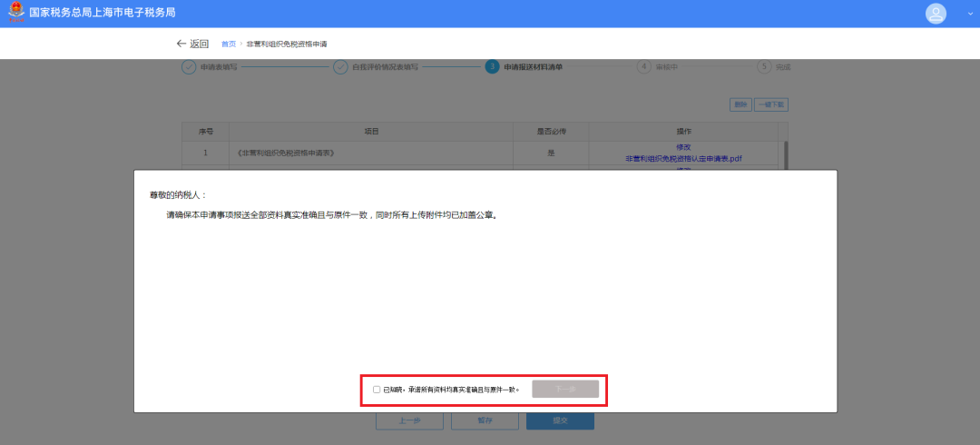Click the materials table vertical scrollbar

pyautogui.click(x=786, y=153)
